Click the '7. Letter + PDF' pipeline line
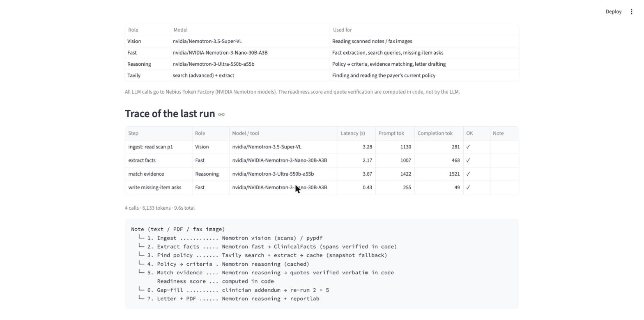644x320 pixels. (229, 299)
